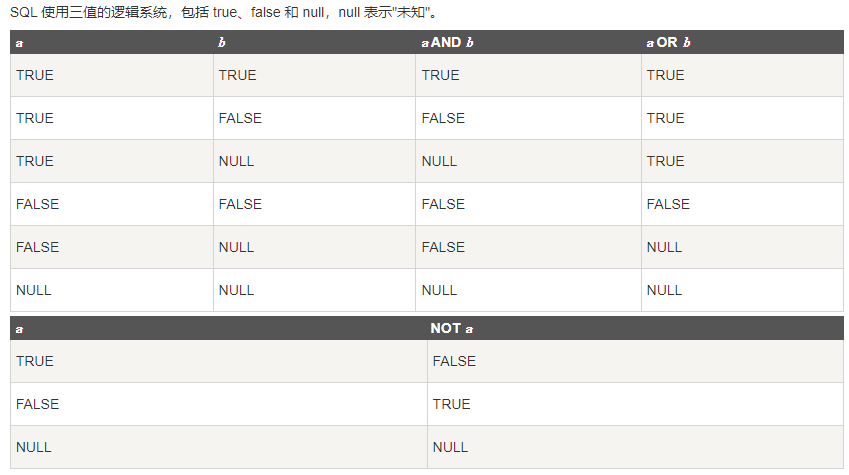
Task: Click the intro sentence about SQL three-valued logic
Action: (x=224, y=12)
